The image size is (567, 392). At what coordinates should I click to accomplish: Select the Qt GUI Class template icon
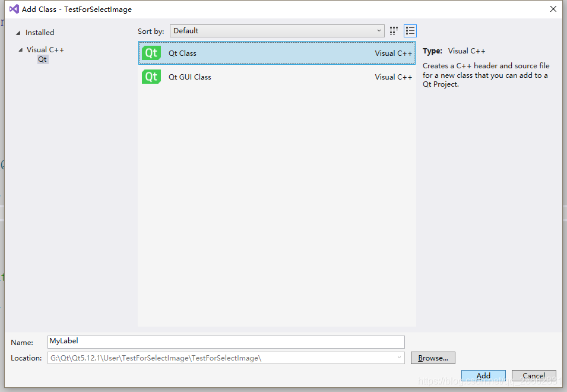pyautogui.click(x=151, y=77)
